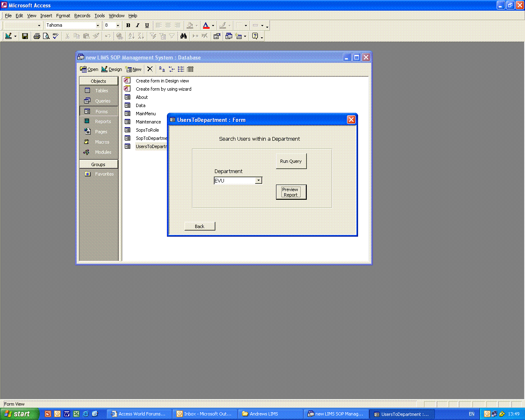
Task: Click the Insert Hyperlink globe icon
Action: tap(119, 36)
